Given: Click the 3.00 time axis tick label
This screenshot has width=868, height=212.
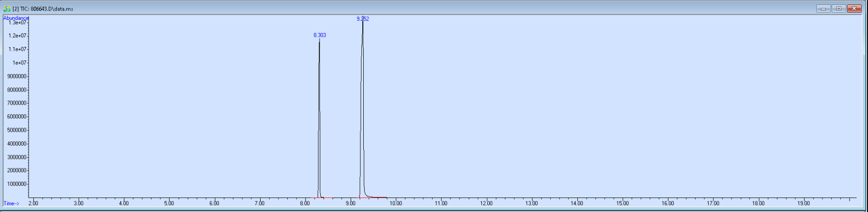Looking at the screenshot, I should coord(78,204).
